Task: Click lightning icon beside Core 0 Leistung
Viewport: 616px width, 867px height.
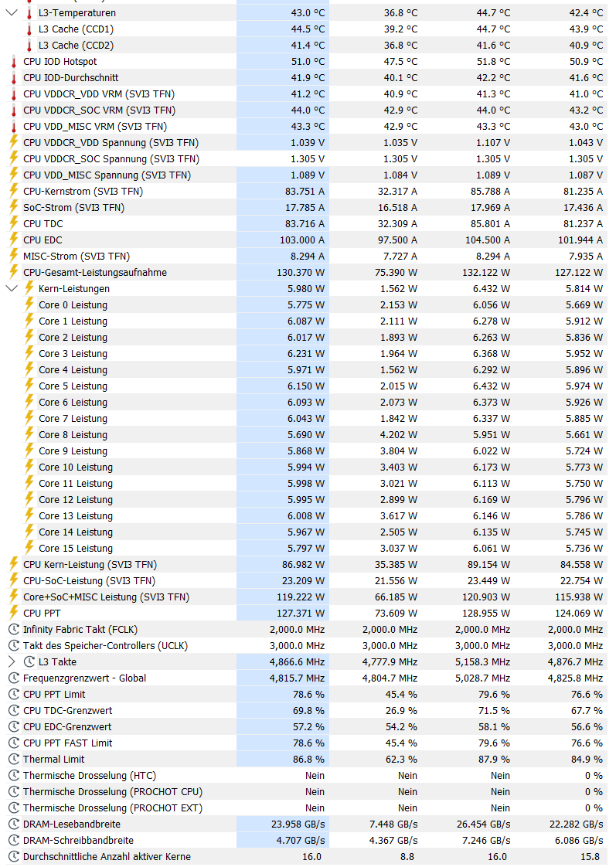Action: tap(29, 304)
